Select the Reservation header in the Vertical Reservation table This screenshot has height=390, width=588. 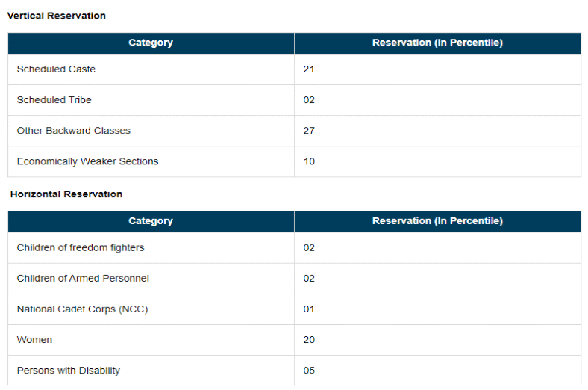tap(437, 43)
